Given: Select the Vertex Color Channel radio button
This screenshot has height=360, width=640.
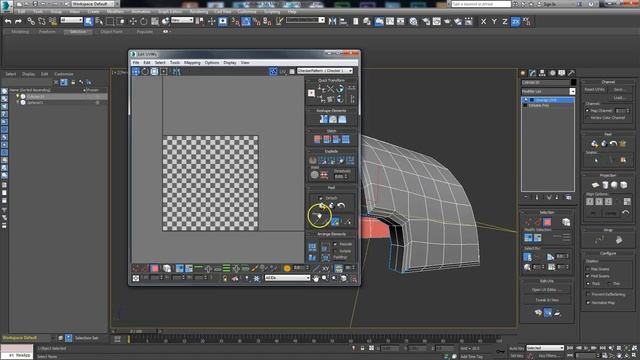Looking at the screenshot, I should 588,118.
